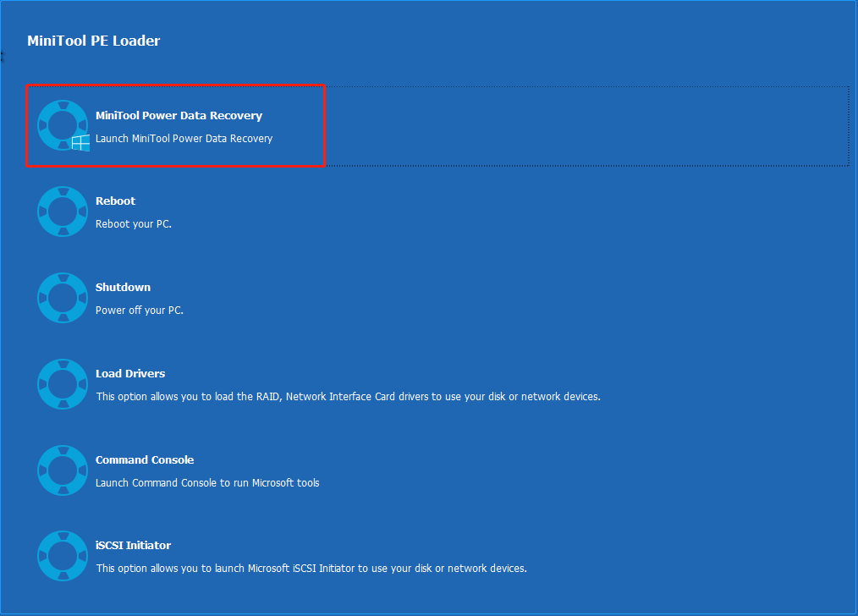Click the Reboot option label

(114, 201)
